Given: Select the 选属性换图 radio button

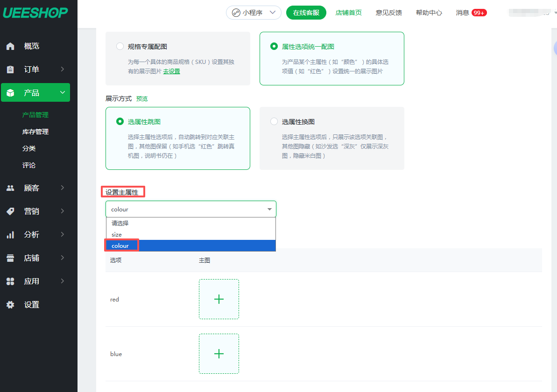Looking at the screenshot, I should 274,122.
